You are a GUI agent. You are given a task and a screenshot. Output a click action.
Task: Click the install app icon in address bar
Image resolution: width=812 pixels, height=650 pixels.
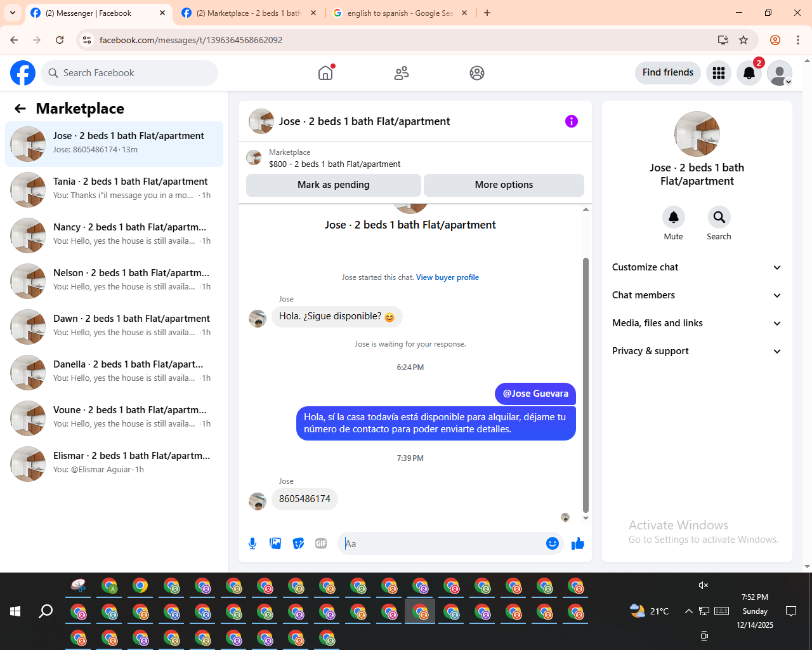tap(723, 40)
